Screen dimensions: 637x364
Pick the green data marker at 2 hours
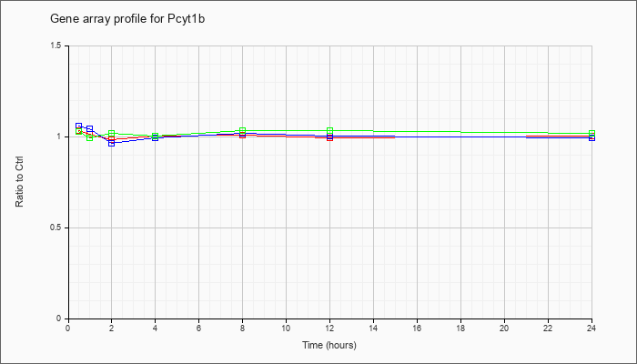111,133
